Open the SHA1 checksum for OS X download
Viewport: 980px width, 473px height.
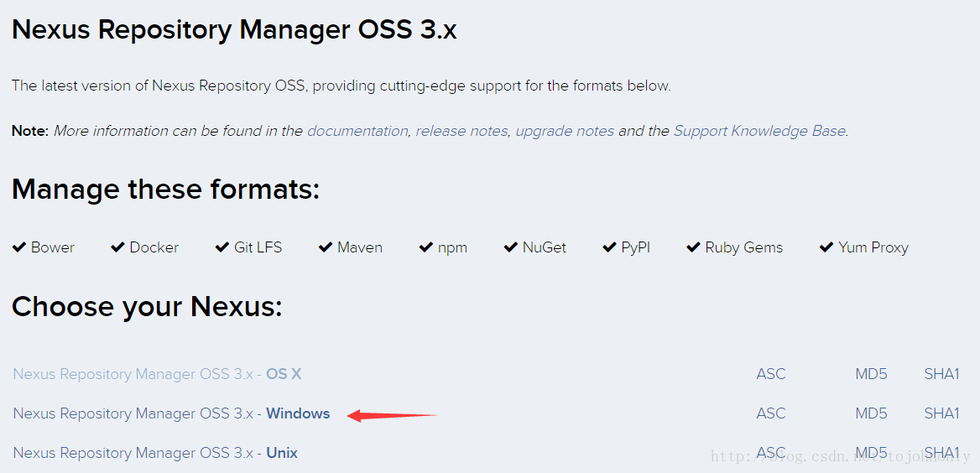pyautogui.click(x=942, y=374)
